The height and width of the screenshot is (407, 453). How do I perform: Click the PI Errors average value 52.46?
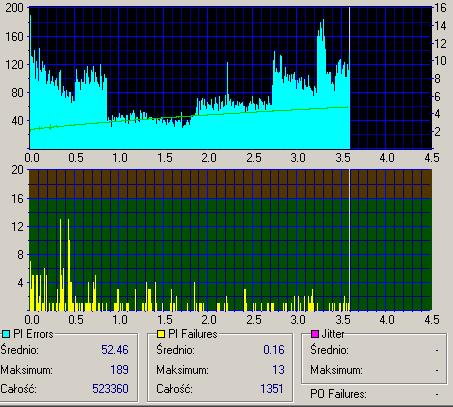point(115,350)
